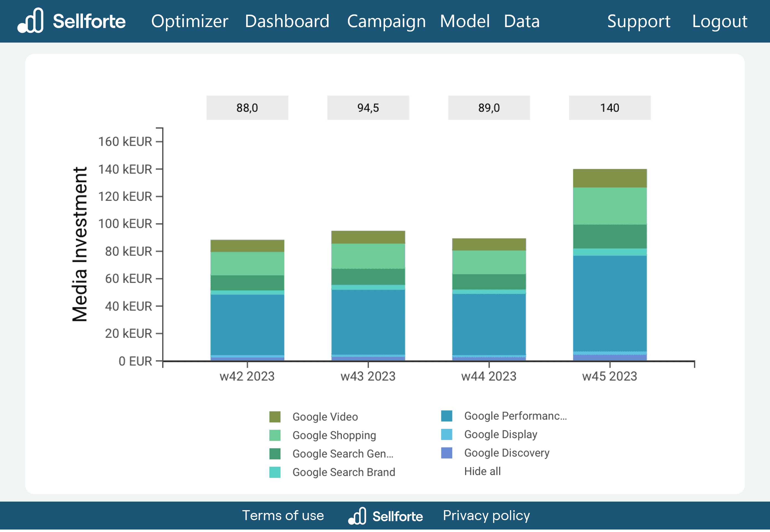The width and height of the screenshot is (770, 532).
Task: Click the Google Search Gen... legend label
Action: (343, 454)
